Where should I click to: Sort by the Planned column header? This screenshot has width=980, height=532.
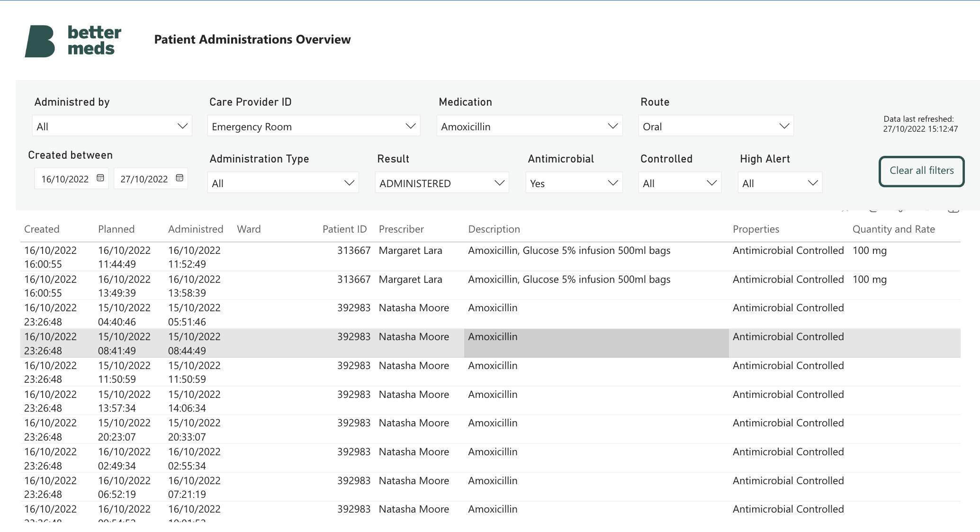click(x=116, y=229)
